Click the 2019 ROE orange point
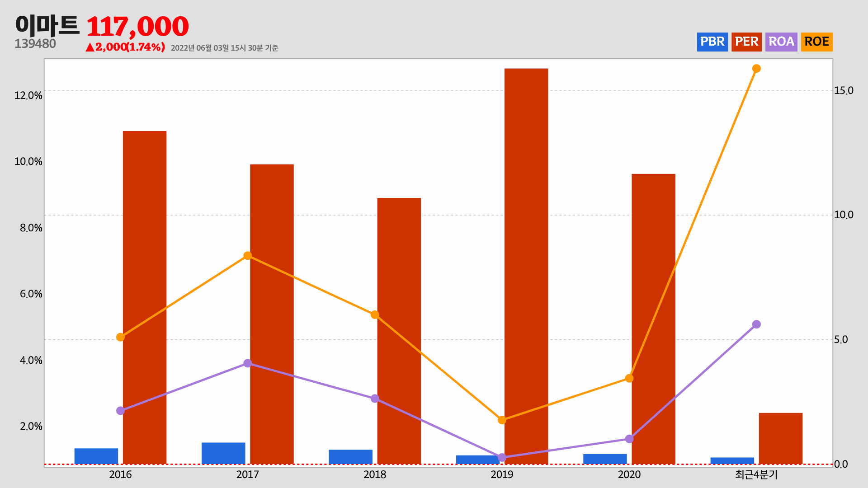The width and height of the screenshot is (868, 488). [x=502, y=420]
